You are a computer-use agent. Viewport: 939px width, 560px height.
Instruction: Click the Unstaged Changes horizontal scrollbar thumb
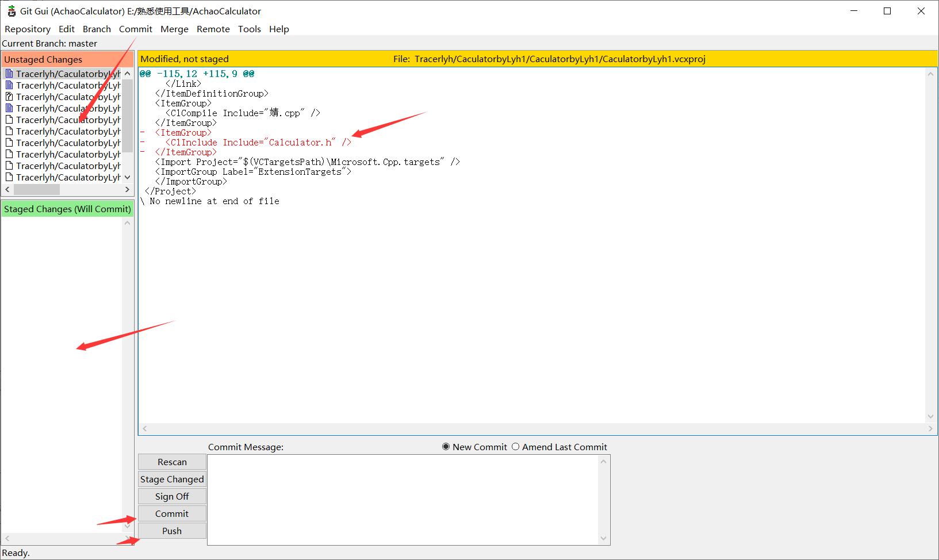(x=37, y=189)
